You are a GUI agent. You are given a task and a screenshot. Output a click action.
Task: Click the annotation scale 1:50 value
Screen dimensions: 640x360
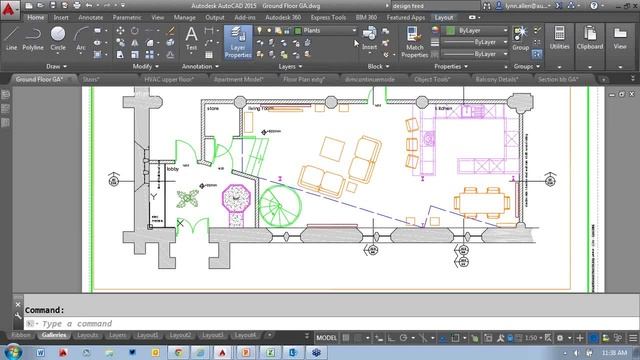click(x=531, y=338)
